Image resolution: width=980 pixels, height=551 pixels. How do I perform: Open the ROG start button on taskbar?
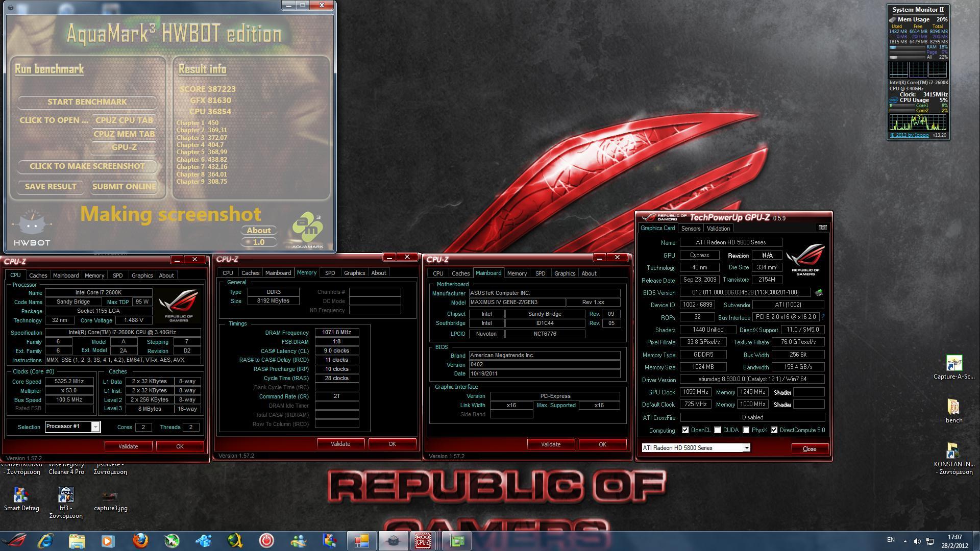click(14, 540)
